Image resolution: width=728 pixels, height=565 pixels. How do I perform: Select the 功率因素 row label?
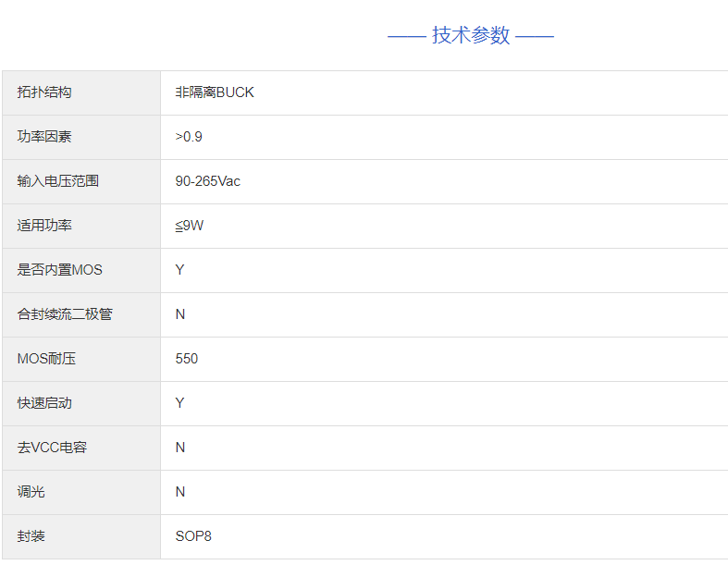[44, 137]
